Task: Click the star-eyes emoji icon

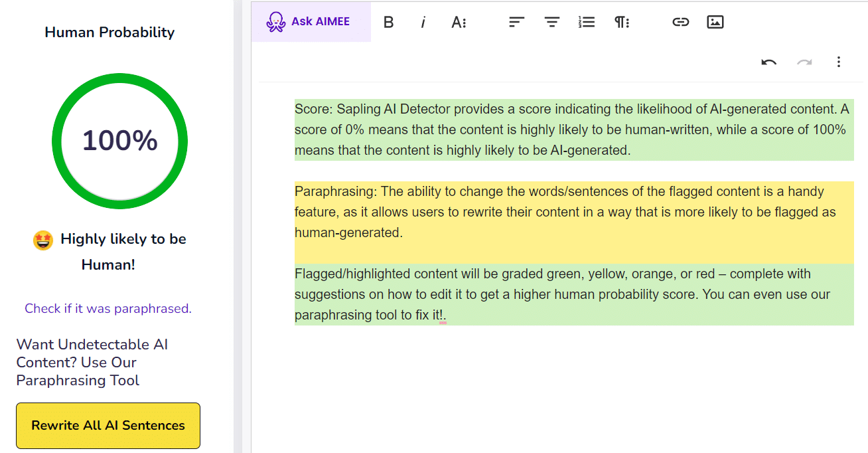Action: click(43, 240)
